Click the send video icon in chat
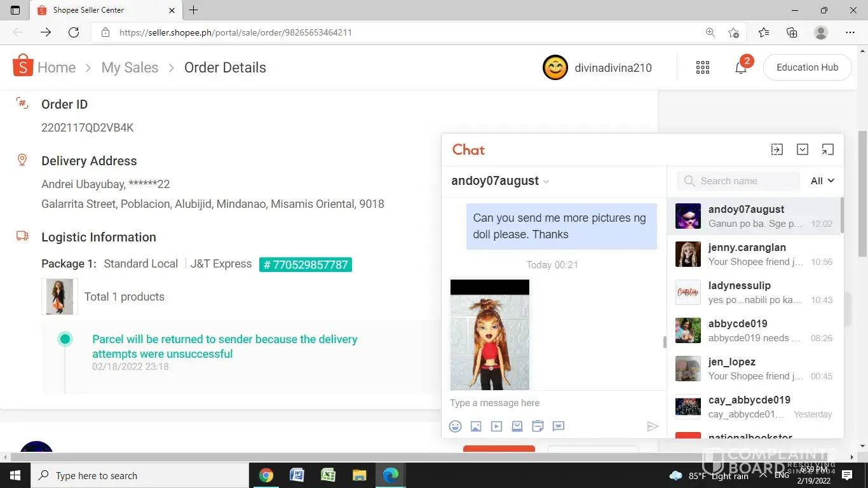 [x=496, y=426]
